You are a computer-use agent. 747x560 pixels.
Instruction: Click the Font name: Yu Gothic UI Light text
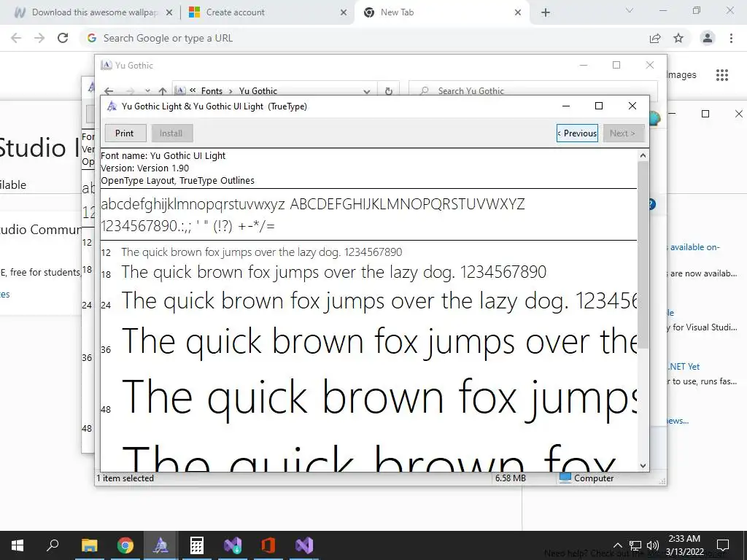point(163,156)
